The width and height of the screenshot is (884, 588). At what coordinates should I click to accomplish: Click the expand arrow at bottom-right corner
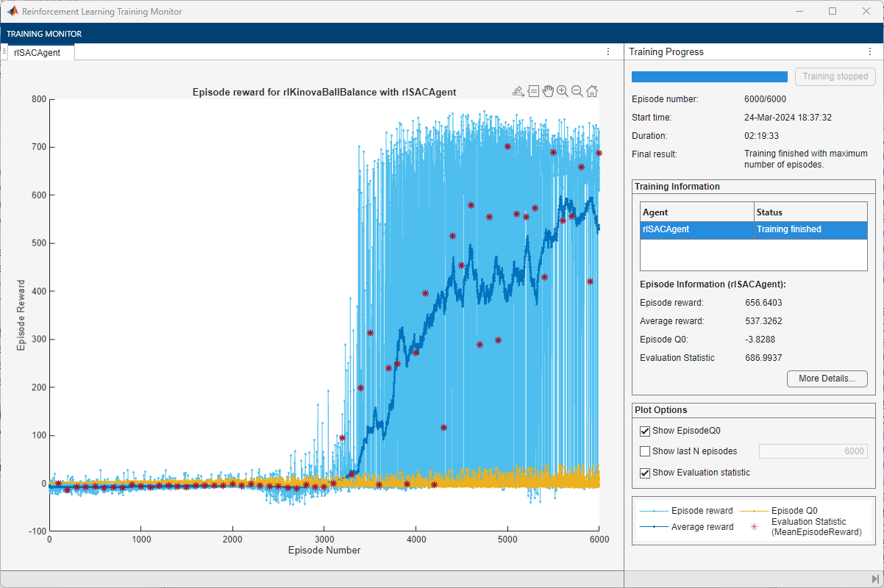point(875,579)
